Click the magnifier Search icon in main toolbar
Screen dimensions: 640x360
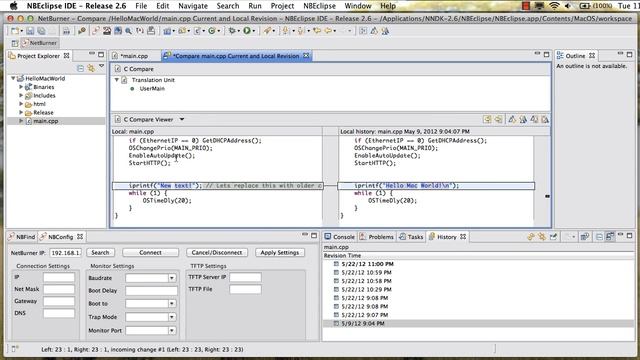(129, 31)
